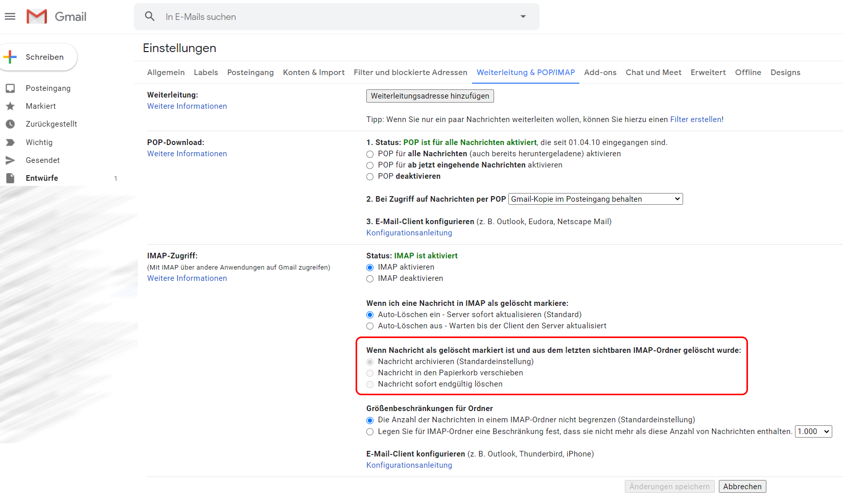Image resolution: width=843 pixels, height=504 pixels.
Task: Select IMAP aktivieren radio button
Action: click(x=370, y=268)
